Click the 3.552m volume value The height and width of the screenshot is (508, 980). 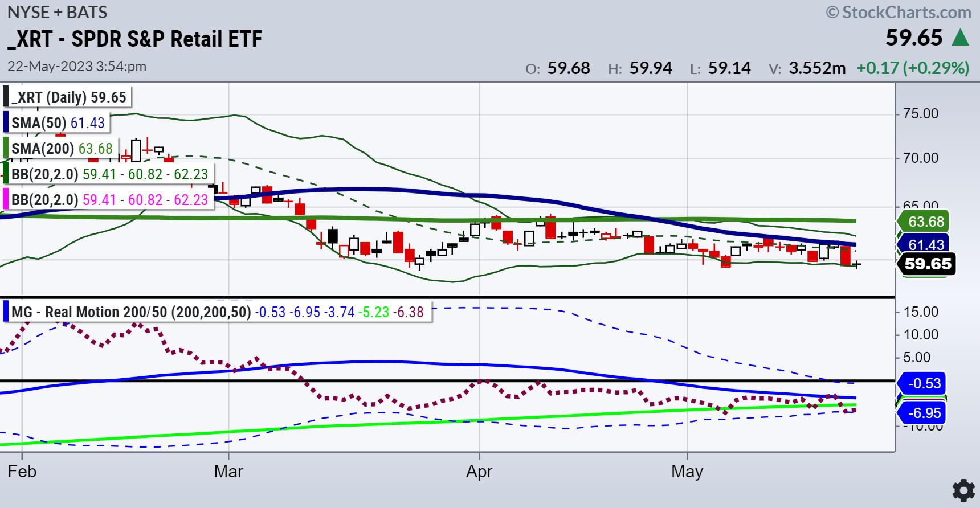pos(817,68)
